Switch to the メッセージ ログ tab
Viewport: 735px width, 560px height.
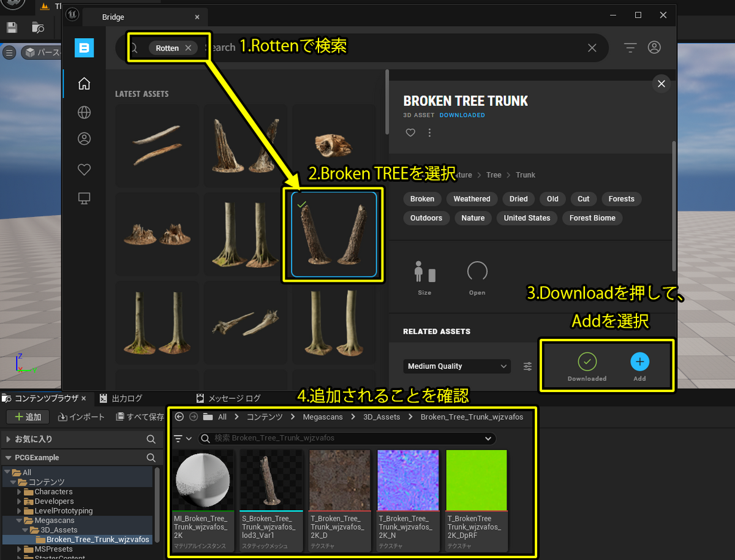[228, 398]
